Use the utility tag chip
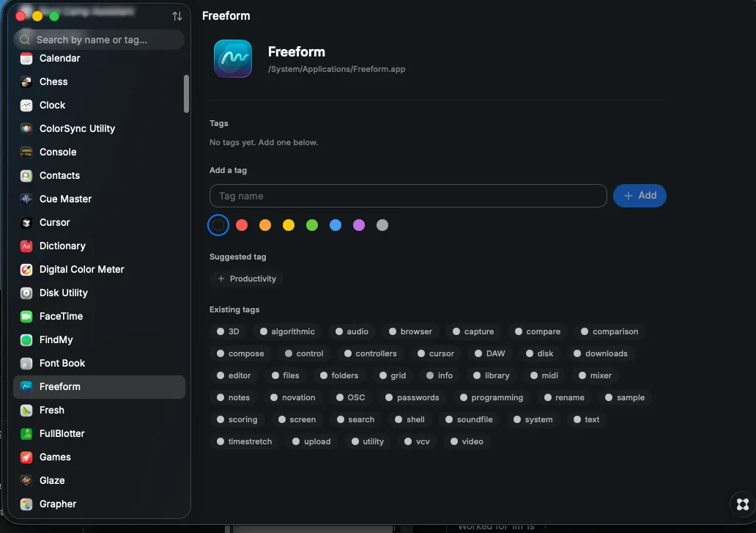 click(x=368, y=442)
